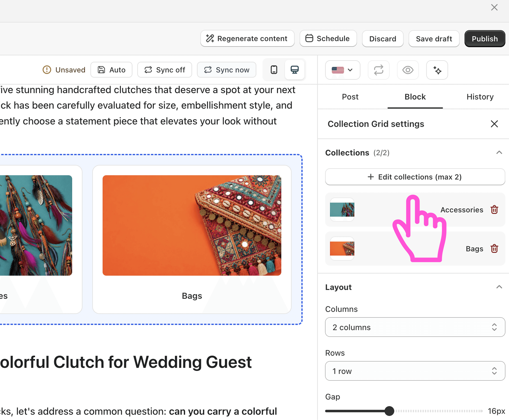
Task: Select the Accessories collection thumbnail
Action: 342,210
